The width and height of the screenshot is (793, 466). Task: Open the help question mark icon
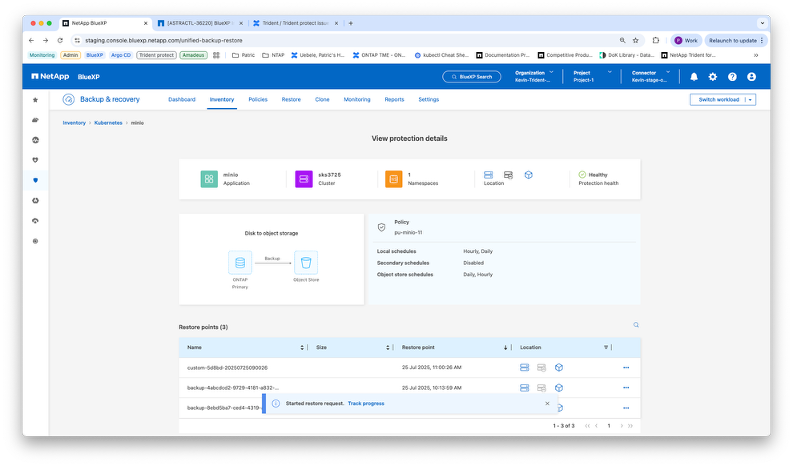click(732, 76)
